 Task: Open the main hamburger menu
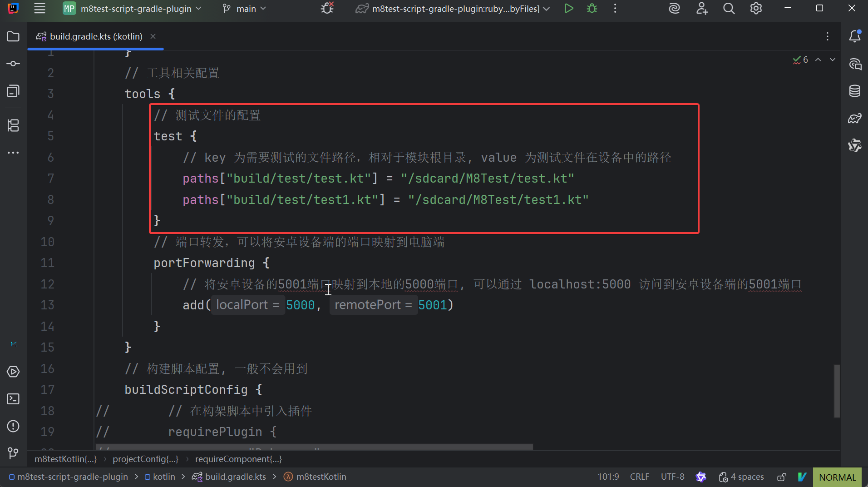[40, 9]
